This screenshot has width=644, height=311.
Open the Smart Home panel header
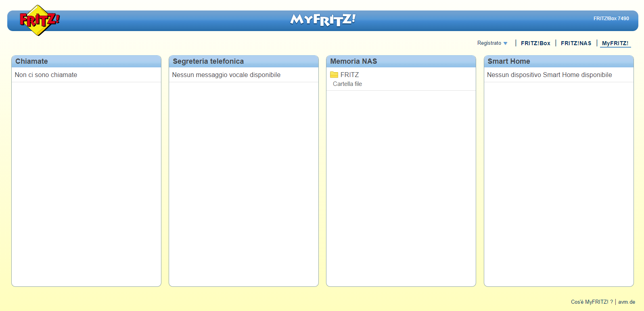pos(508,61)
